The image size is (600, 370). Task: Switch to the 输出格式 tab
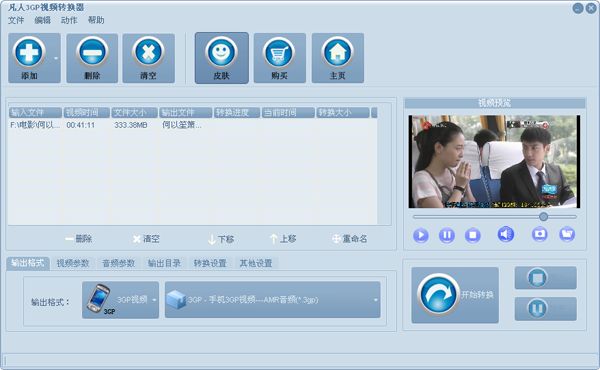click(28, 263)
